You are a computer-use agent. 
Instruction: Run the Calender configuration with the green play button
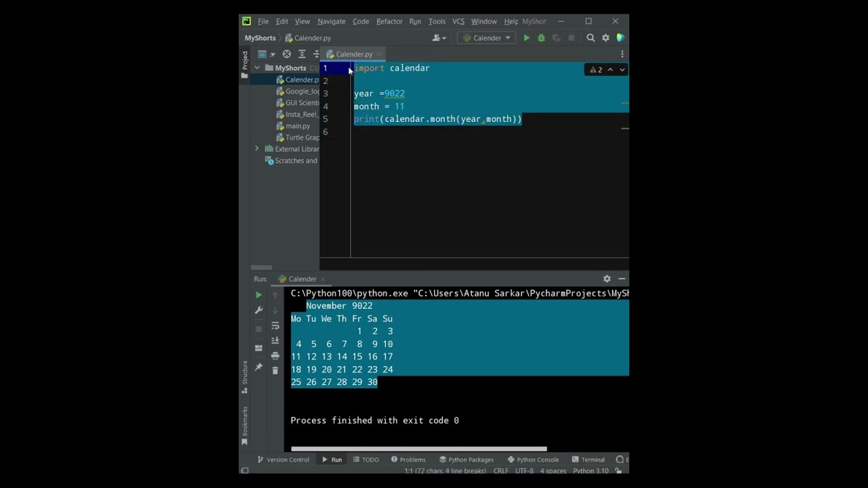[526, 38]
